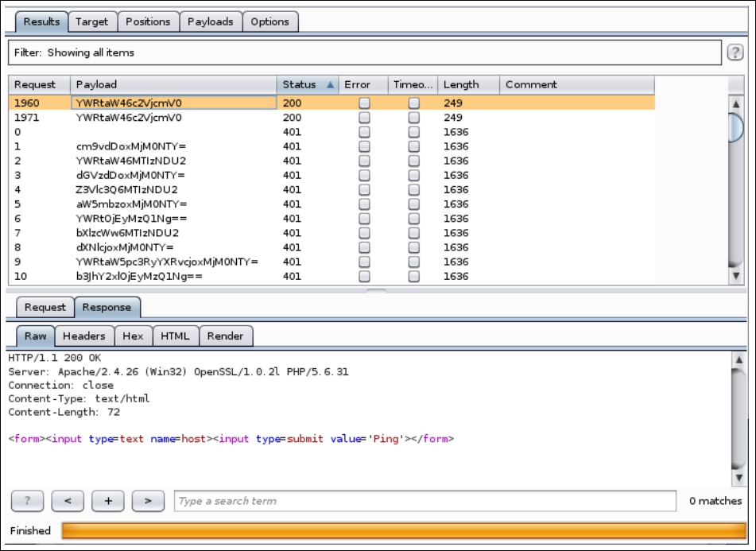
Task: Switch to the Payloads tab
Action: pos(211,21)
